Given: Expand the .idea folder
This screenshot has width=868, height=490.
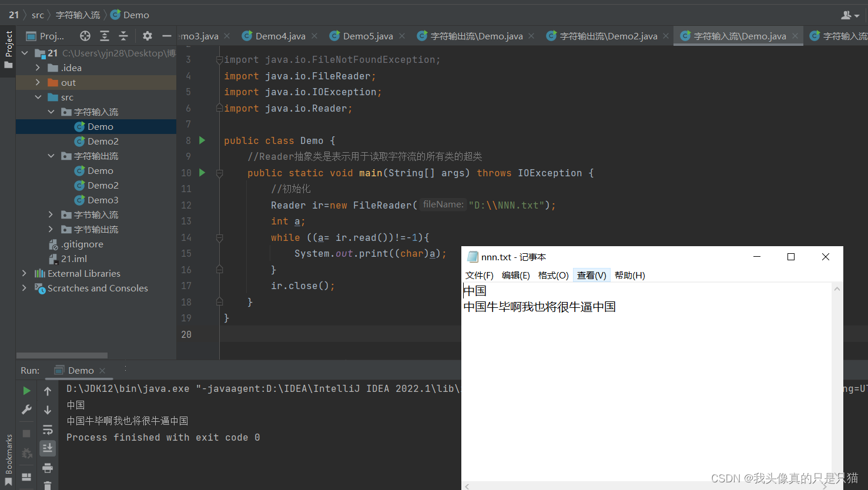Looking at the screenshot, I should 38,68.
